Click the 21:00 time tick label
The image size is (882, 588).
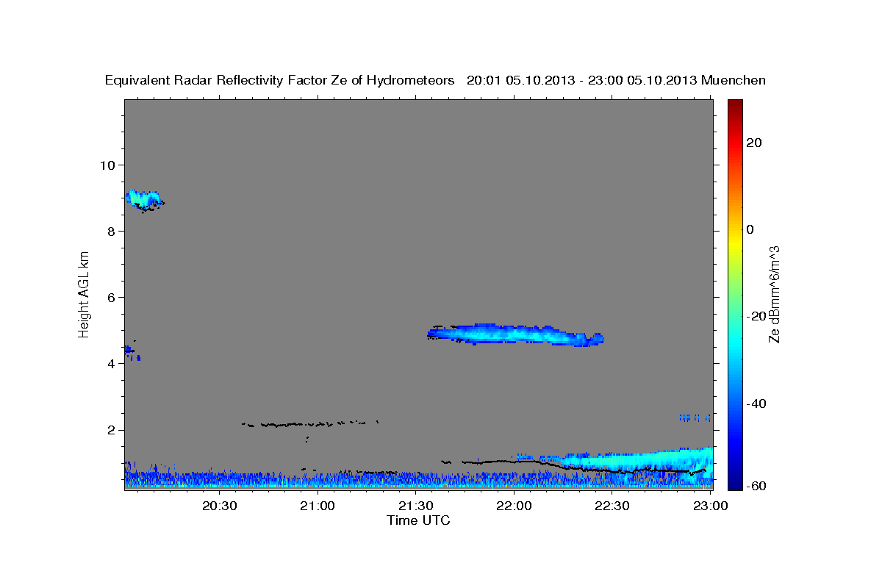point(318,506)
